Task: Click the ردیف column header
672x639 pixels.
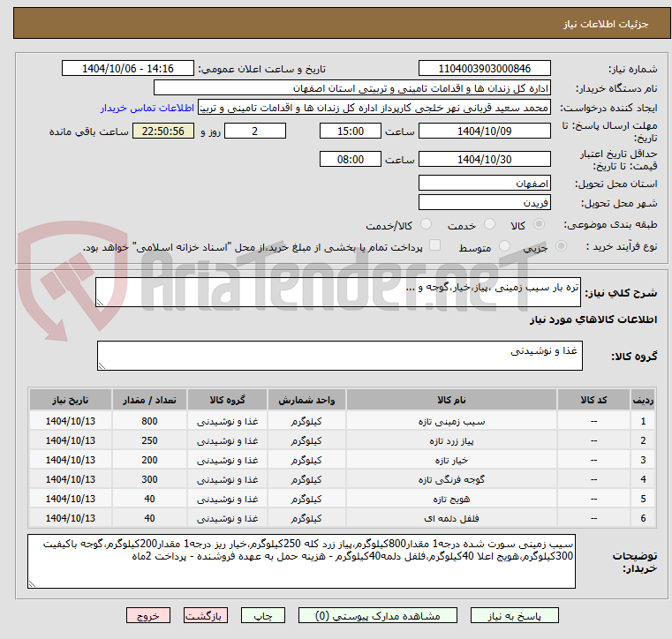Action: point(643,400)
